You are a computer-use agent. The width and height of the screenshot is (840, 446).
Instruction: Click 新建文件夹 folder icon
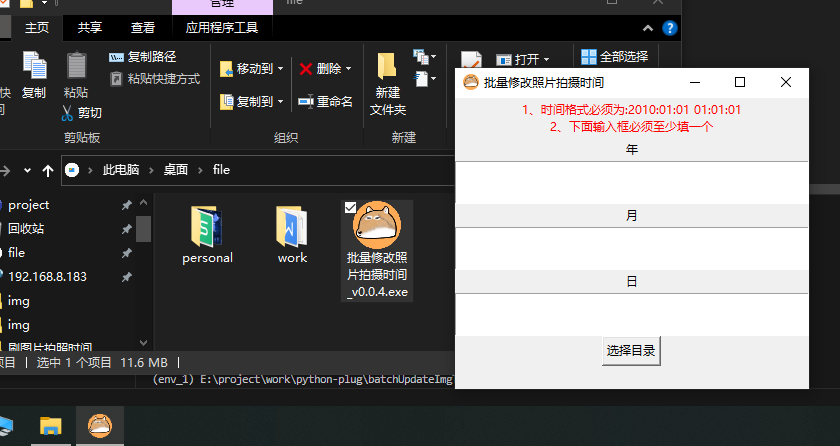[x=387, y=66]
